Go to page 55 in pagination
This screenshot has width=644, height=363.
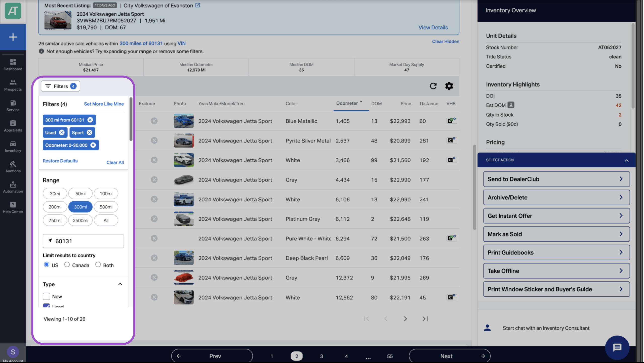click(390, 356)
